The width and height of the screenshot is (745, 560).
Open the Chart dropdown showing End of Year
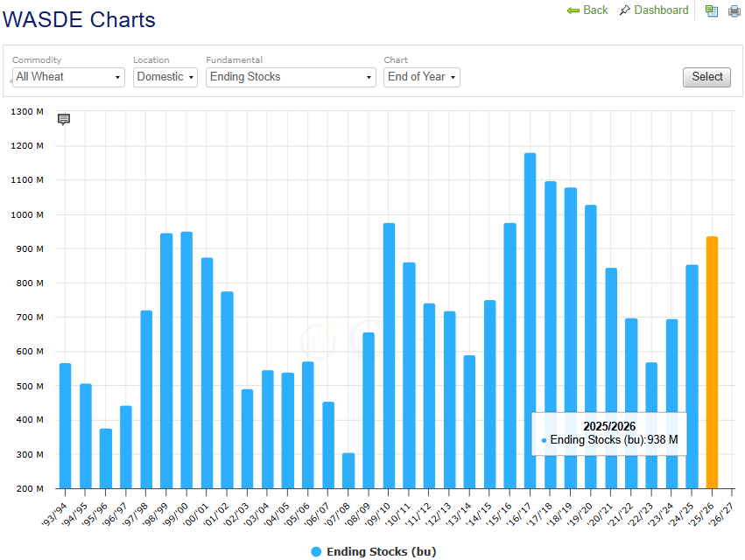[x=422, y=77]
